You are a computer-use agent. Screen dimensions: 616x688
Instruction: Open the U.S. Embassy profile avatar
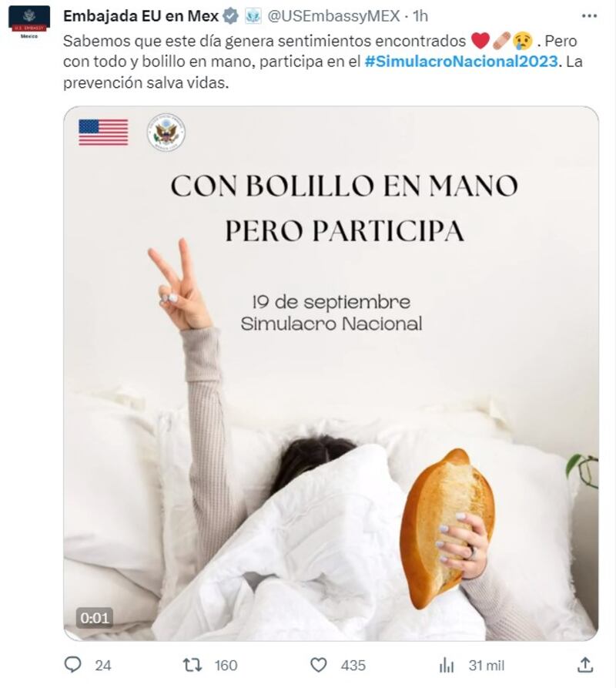29,22
